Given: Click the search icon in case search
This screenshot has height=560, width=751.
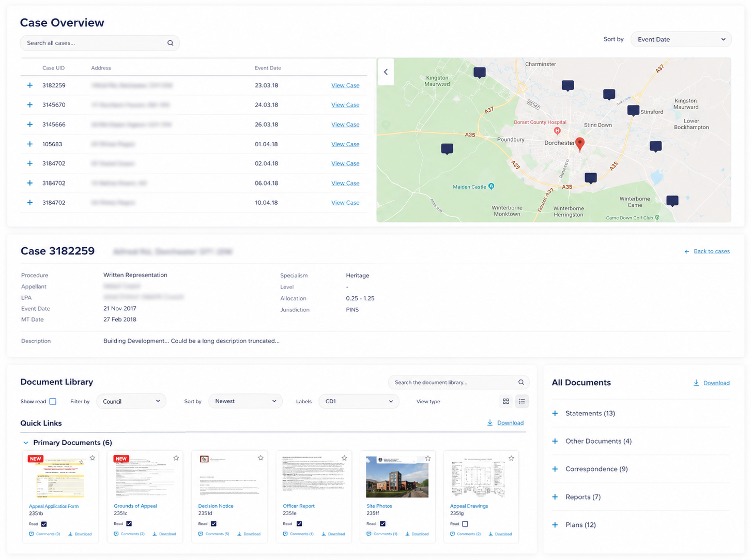Looking at the screenshot, I should coord(170,43).
